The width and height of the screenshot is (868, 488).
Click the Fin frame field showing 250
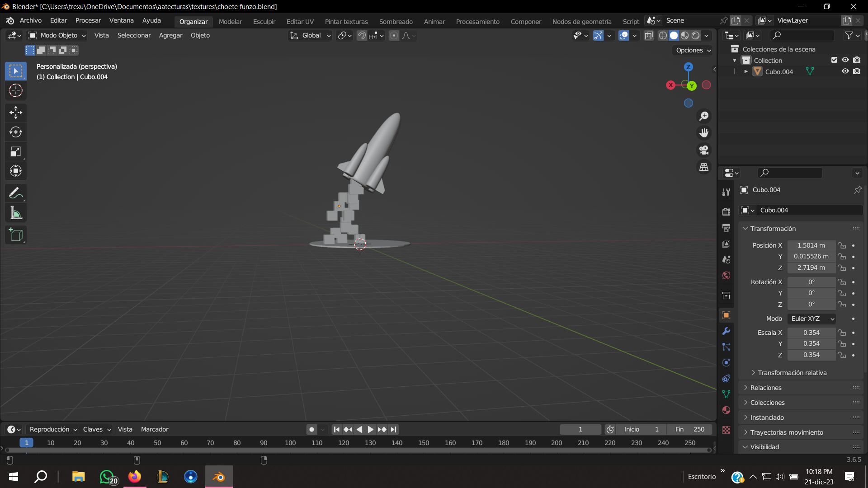[690, 429]
